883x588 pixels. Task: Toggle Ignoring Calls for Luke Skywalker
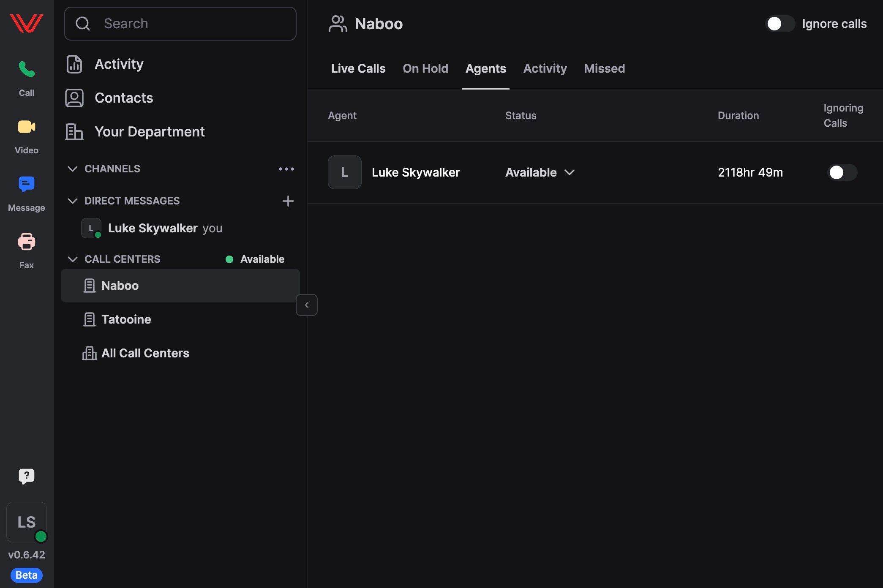(842, 172)
